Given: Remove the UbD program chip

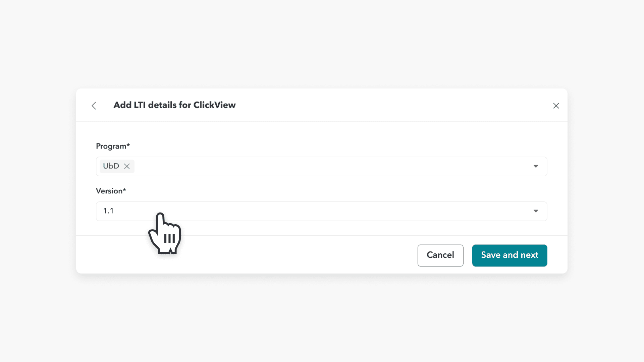Looking at the screenshot, I should pos(127,166).
